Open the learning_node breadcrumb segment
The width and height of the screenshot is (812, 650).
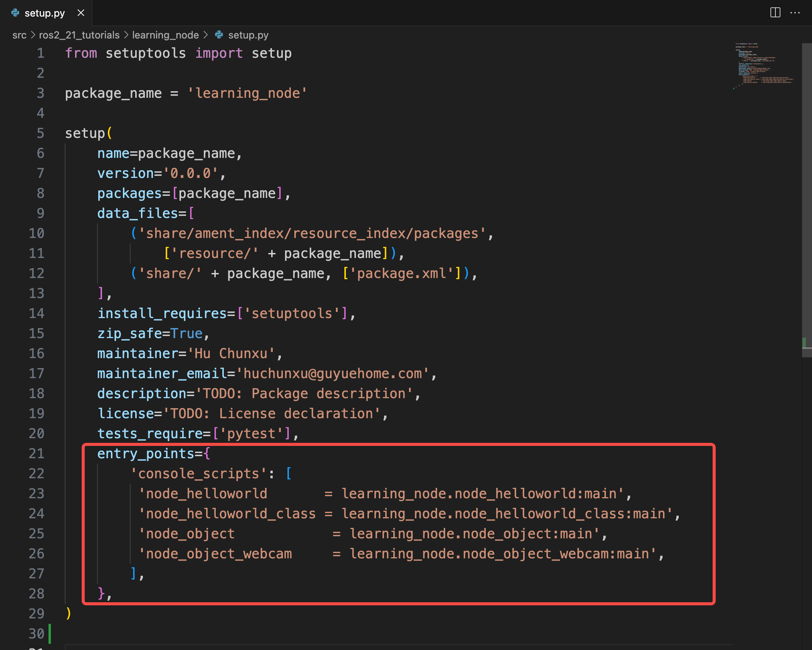click(x=165, y=35)
